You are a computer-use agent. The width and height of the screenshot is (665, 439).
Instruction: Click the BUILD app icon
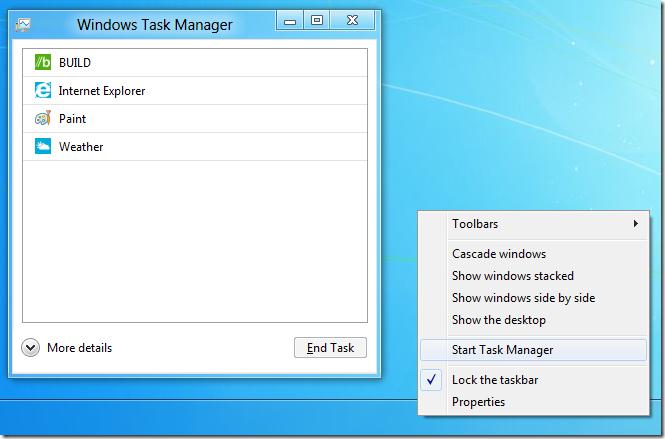(x=42, y=62)
